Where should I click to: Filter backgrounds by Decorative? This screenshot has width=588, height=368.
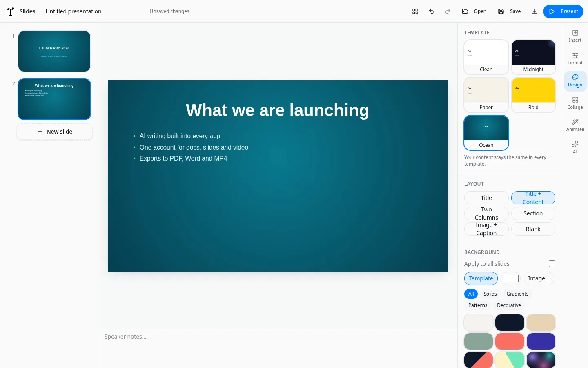pos(509,305)
